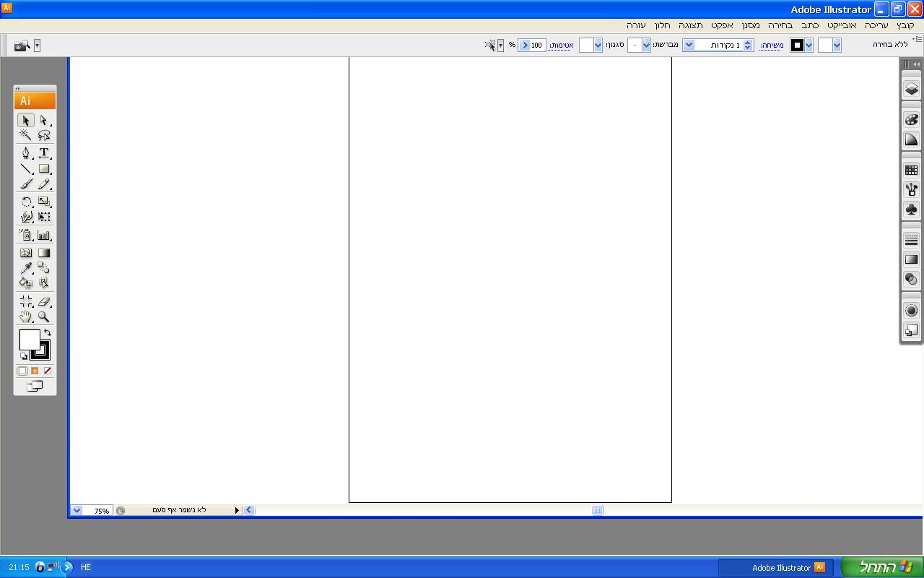The image size is (924, 578).
Task: Open the stroke color dropdown in control bar
Action: click(809, 45)
